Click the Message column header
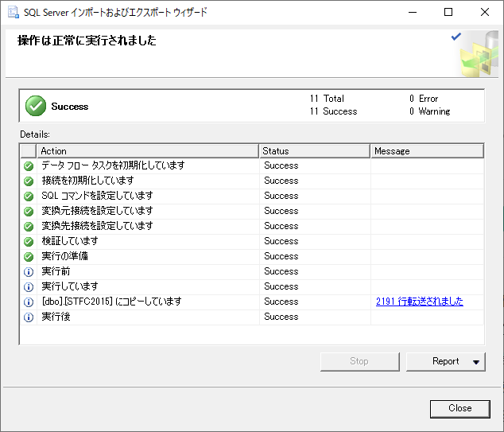The image size is (504, 432). (427, 150)
